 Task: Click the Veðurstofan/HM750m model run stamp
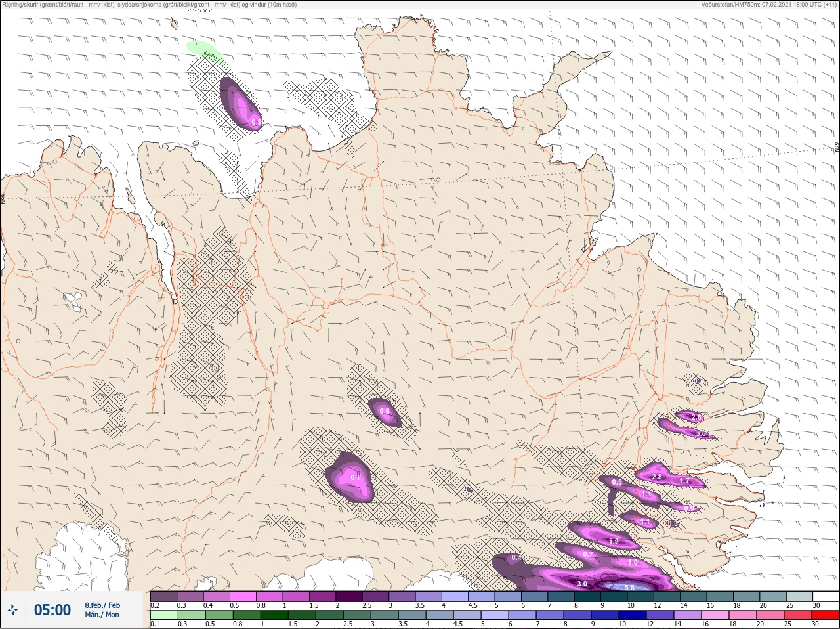coord(769,5)
